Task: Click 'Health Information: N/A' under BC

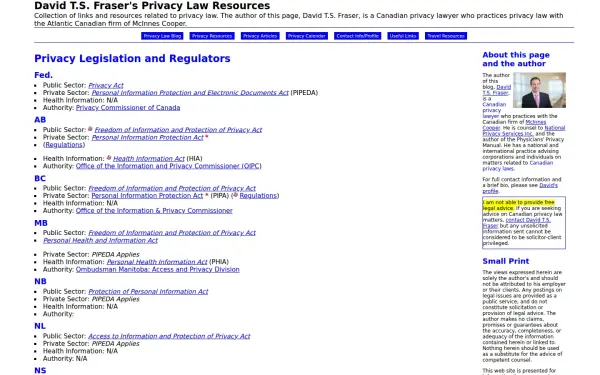Action: [x=80, y=203]
